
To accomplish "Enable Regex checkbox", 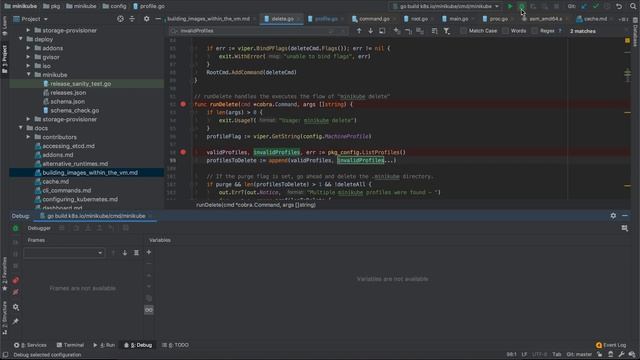I will pyautogui.click(x=535, y=31).
